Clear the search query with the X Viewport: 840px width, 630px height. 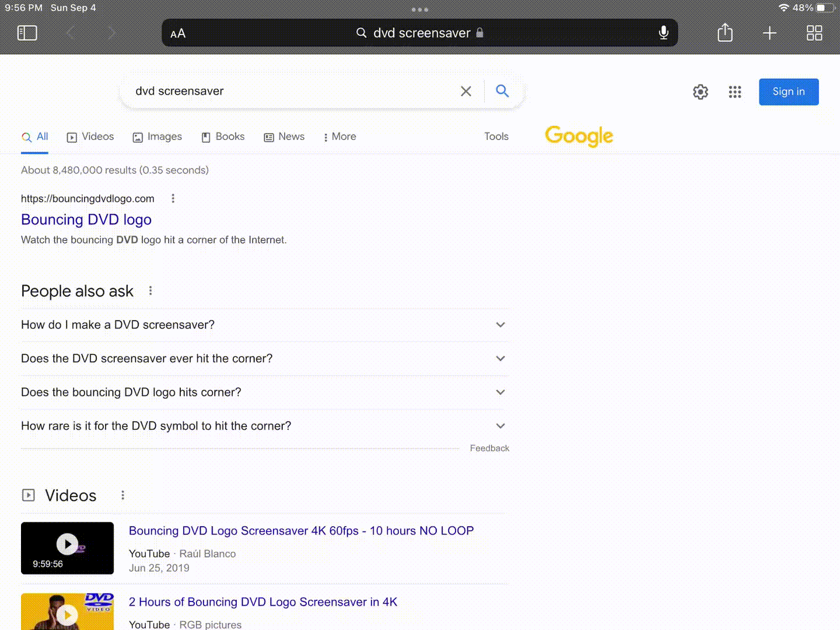[x=466, y=91]
